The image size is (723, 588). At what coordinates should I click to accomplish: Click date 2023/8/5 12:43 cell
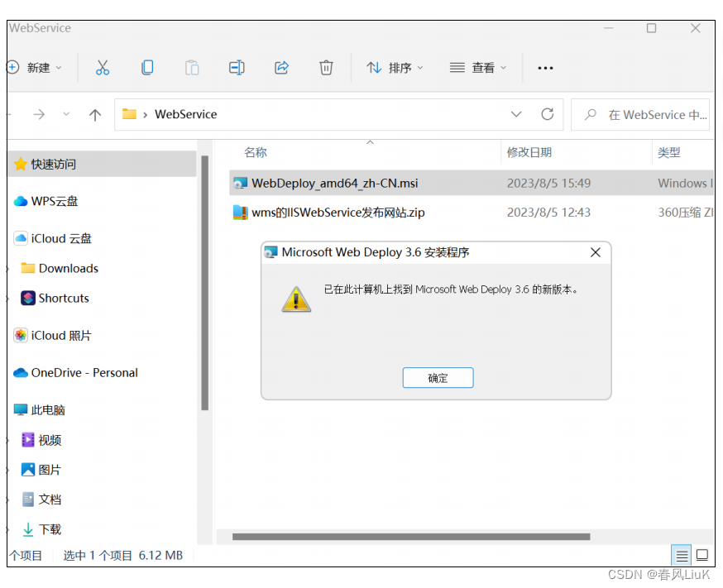click(548, 213)
